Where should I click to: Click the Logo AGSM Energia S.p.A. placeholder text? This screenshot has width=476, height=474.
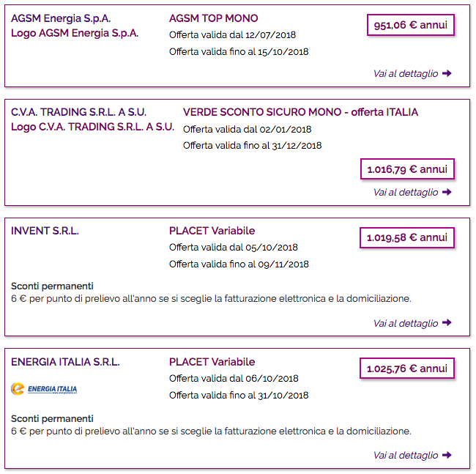[75, 33]
